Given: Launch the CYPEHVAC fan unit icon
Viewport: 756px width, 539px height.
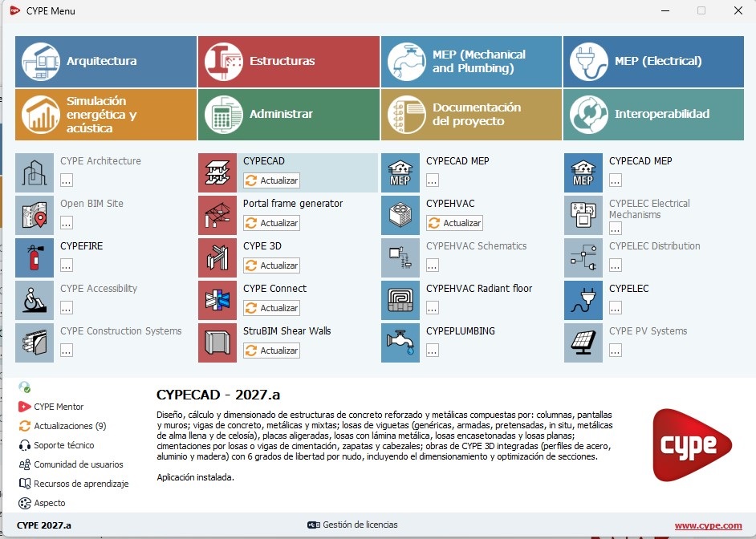Looking at the screenshot, I should [x=400, y=215].
